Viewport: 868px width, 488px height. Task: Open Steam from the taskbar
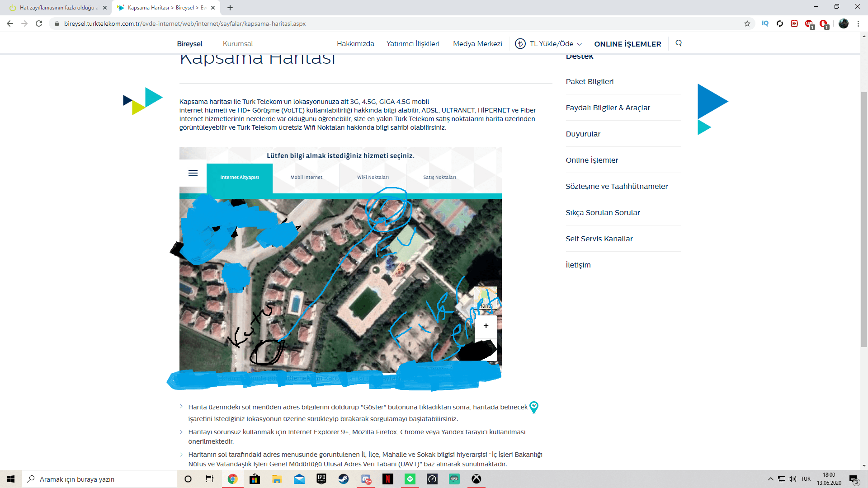coord(344,479)
